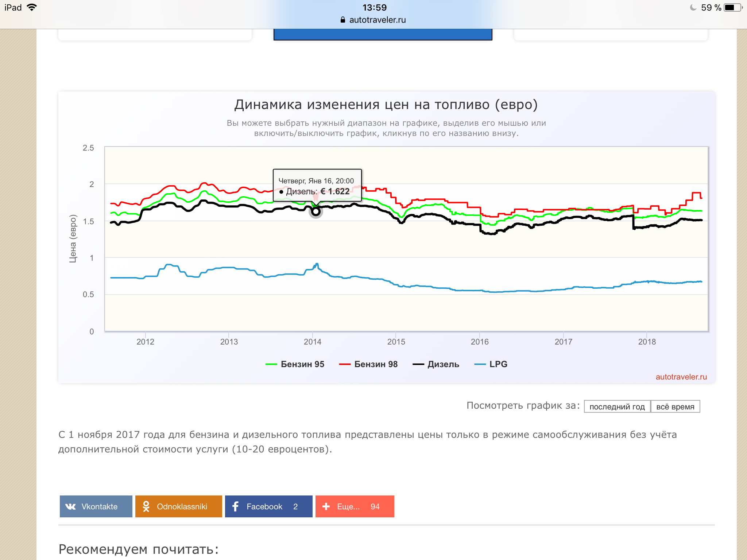
Task: Toggle the Бензин 95 series in legend
Action: point(302,364)
